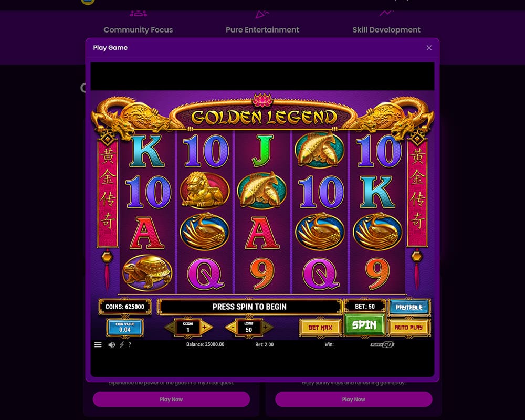Toggle the lightning bolt fast play
This screenshot has width=525, height=420.
(122, 344)
